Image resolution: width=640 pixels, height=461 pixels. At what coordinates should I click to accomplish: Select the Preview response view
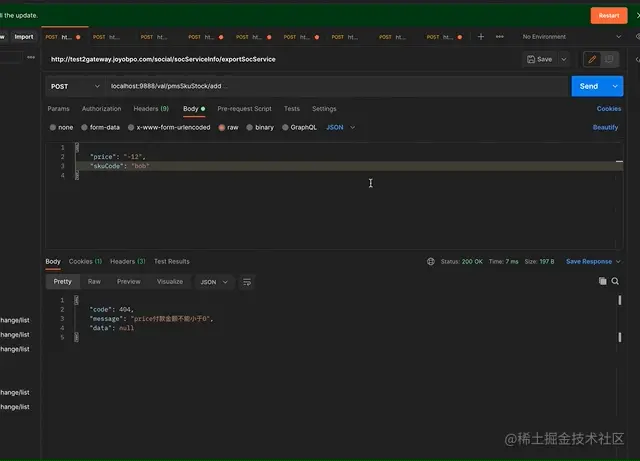tap(129, 282)
